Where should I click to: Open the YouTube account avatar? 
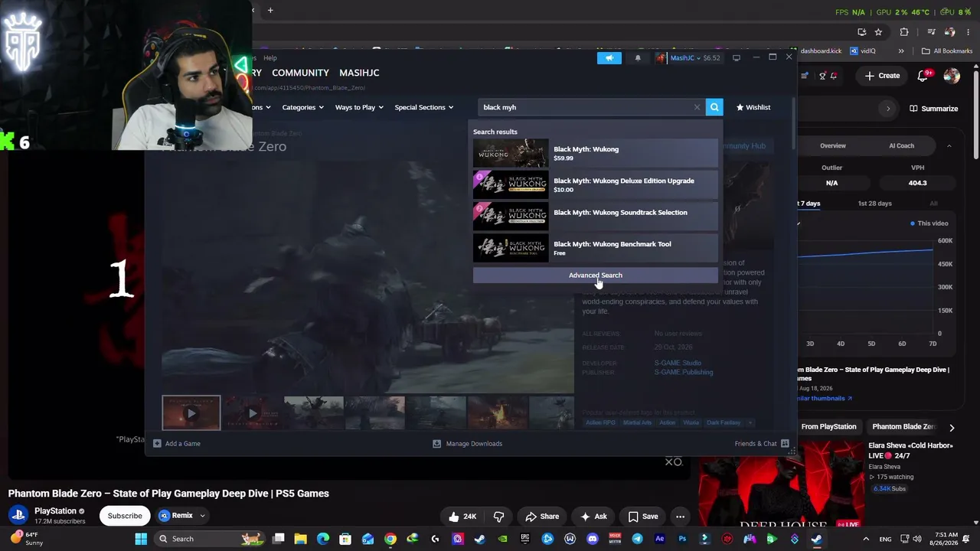tap(952, 76)
